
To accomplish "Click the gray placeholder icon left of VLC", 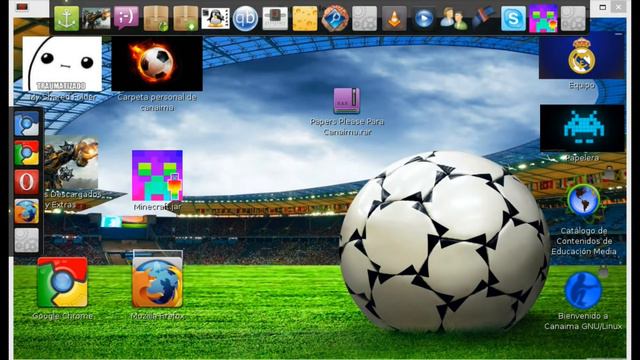I will pyautogui.click(x=364, y=19).
